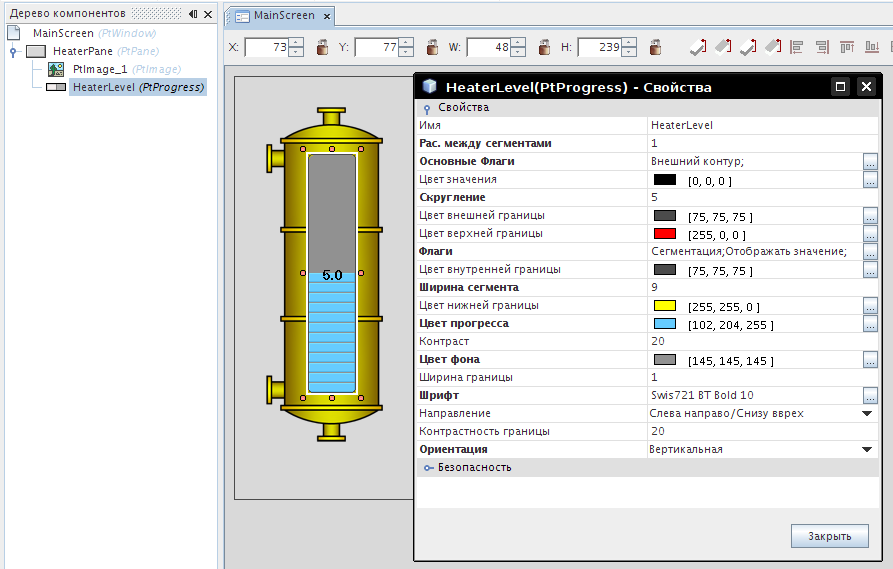
Task: Expand the Безопасность section
Action: 428,468
